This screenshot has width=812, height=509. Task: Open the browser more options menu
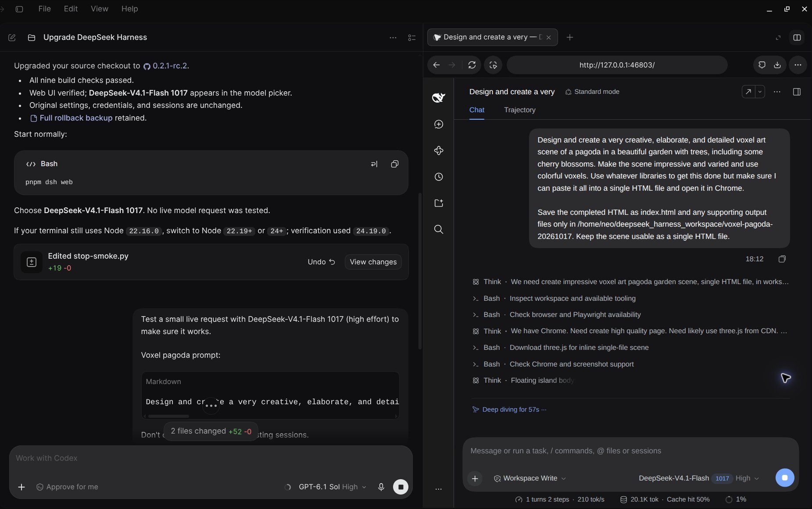tap(798, 65)
